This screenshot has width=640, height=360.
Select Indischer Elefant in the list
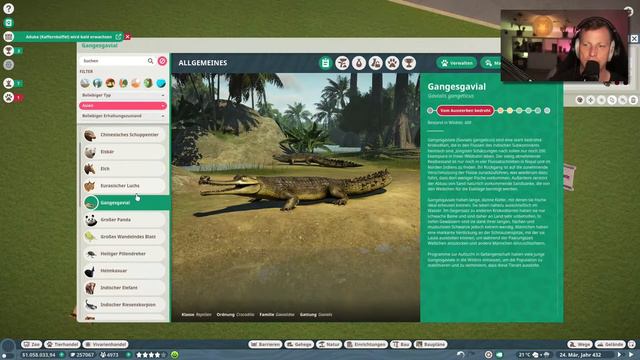coord(124,288)
